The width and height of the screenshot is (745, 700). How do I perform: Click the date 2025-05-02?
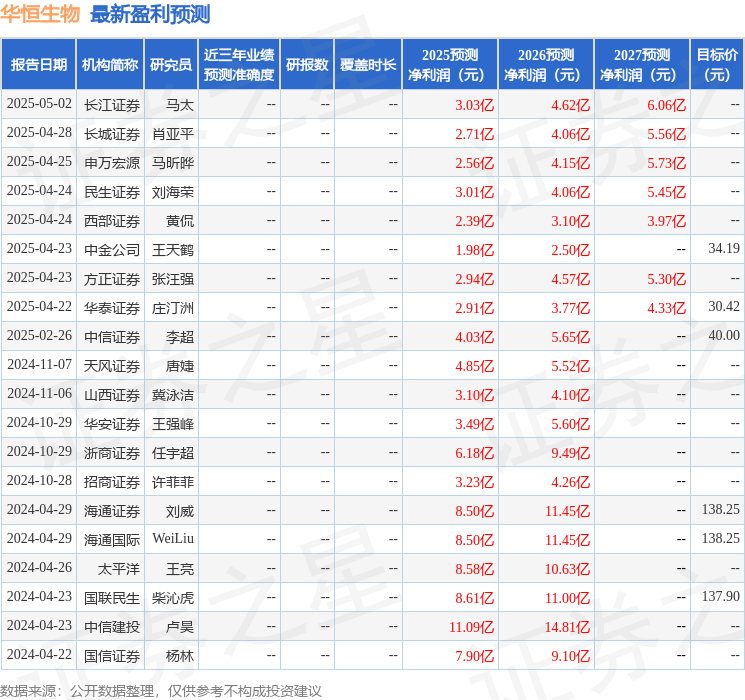(39, 104)
